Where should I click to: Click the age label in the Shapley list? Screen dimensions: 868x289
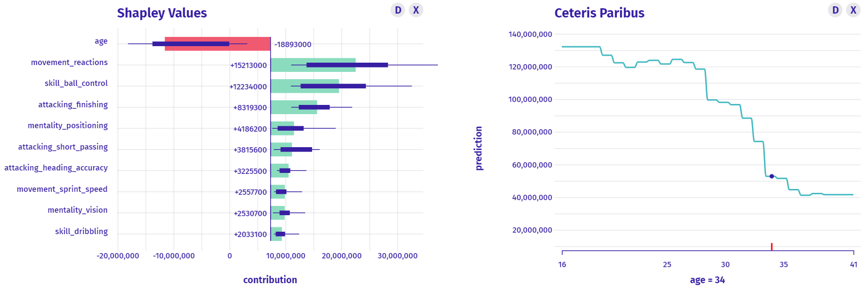coord(101,41)
